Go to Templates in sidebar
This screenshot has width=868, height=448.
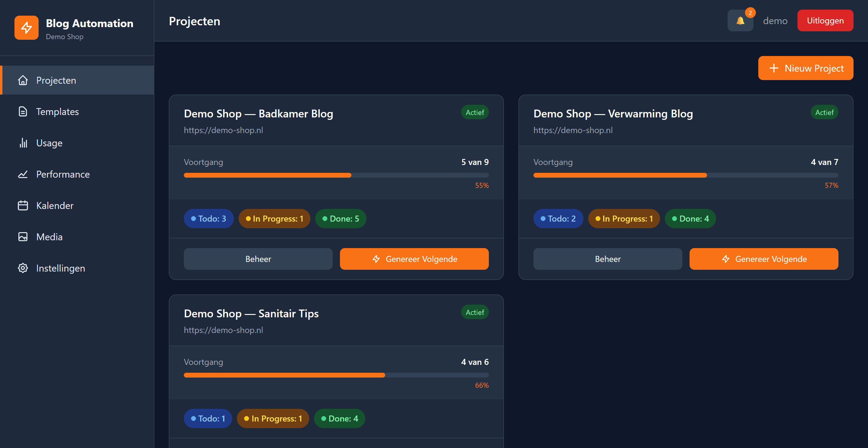(77, 111)
